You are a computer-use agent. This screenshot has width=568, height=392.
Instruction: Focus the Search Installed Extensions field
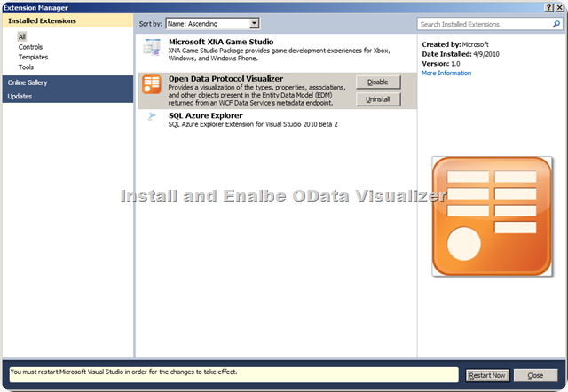click(491, 24)
